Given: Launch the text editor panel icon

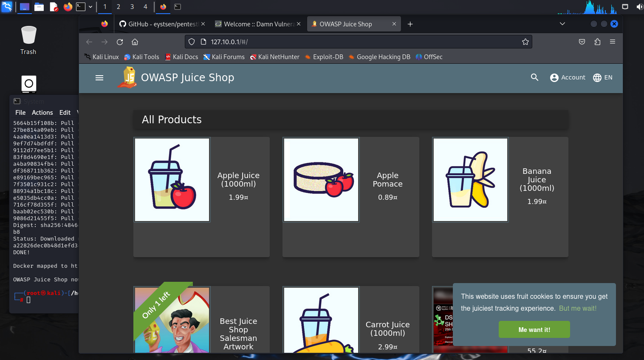Looking at the screenshot, I should pos(54,7).
